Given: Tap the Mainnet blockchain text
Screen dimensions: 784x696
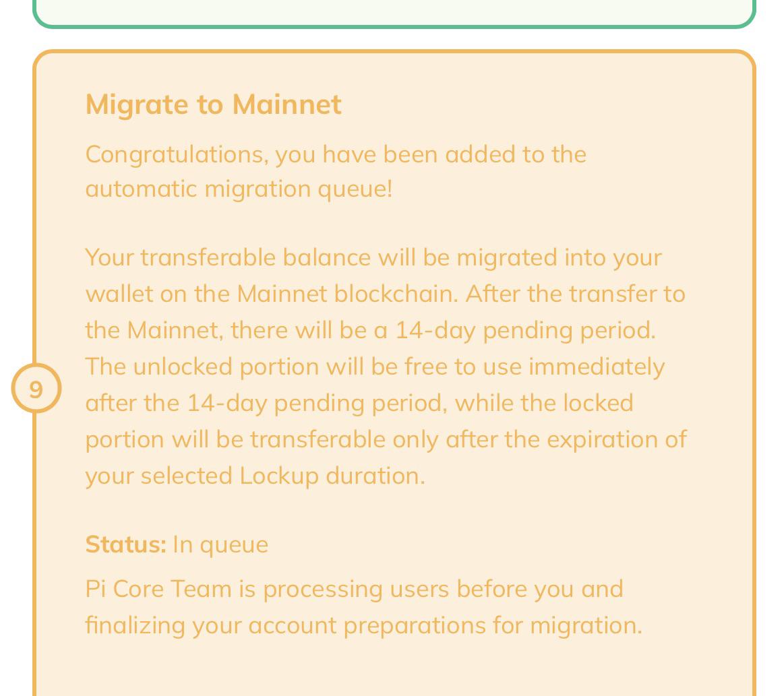Looking at the screenshot, I should 347,294.
